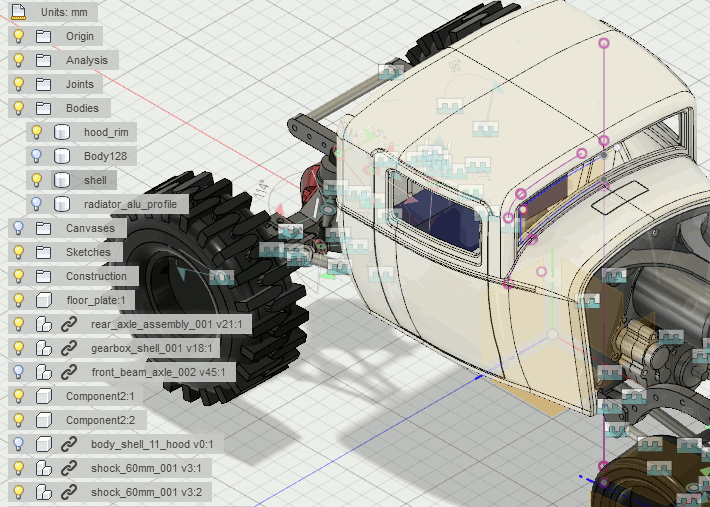Select Canvases row label
Screen dimensions: 710x507
point(90,228)
